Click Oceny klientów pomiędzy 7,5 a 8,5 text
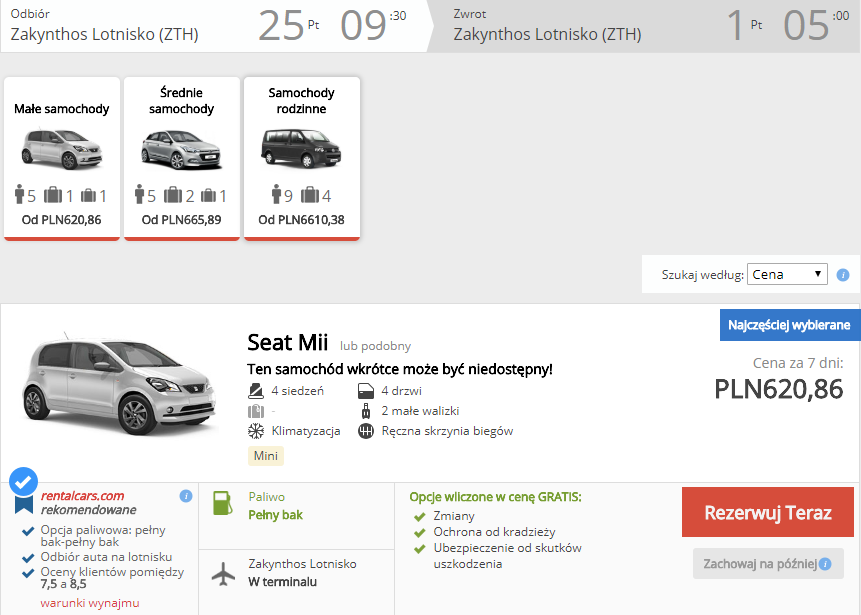861x615 pixels. 112,578
